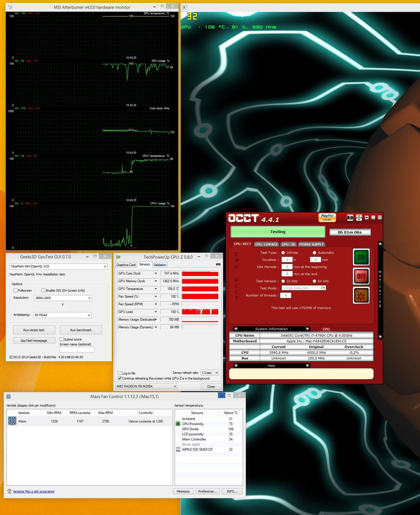Collapse System Information panel arrow

click(x=308, y=329)
